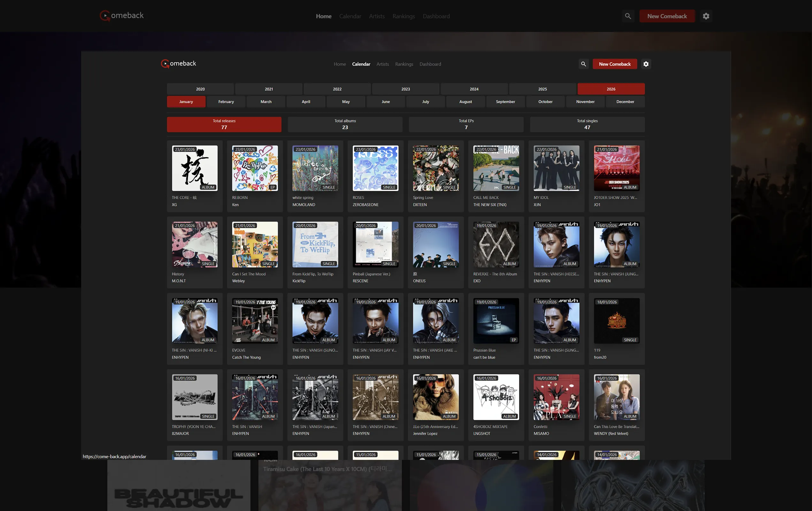Switch to the February month tab
The height and width of the screenshot is (511, 812).
coord(226,102)
